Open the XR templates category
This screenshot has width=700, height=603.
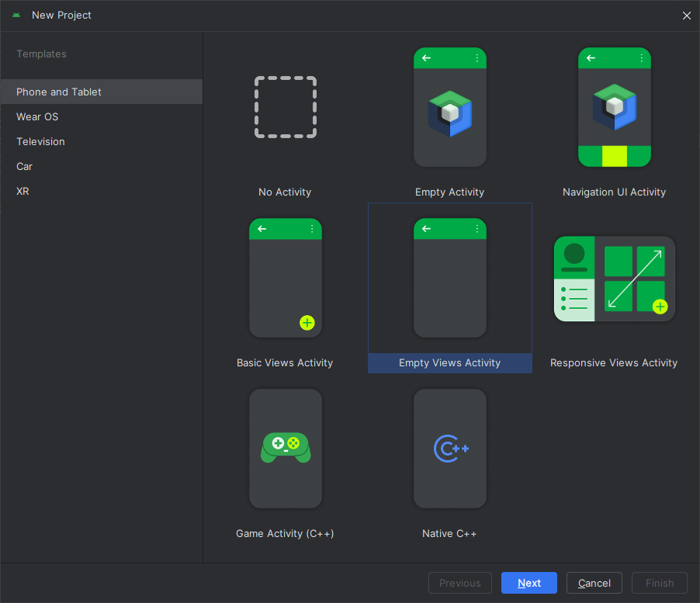23,191
